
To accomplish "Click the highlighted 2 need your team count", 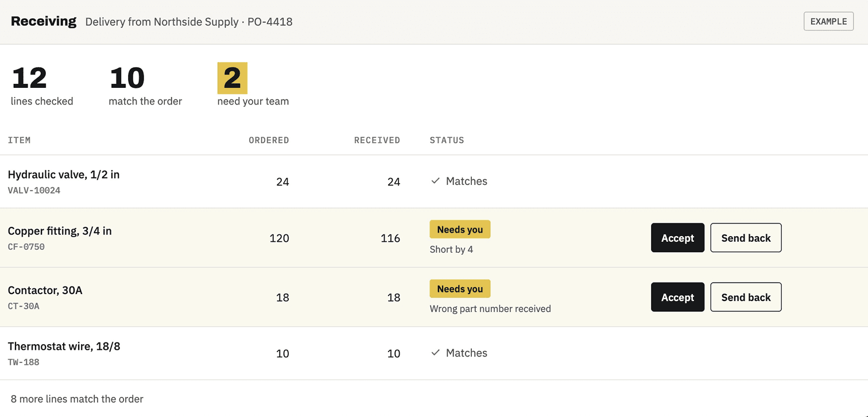I will 232,78.
